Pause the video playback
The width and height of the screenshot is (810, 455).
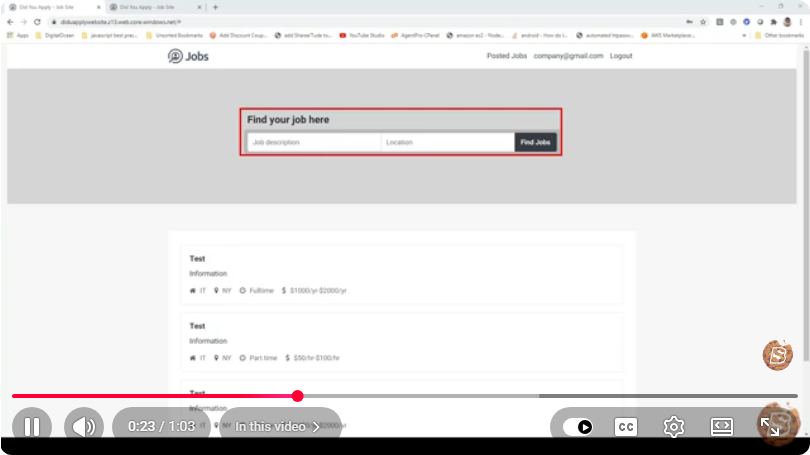tap(32, 427)
